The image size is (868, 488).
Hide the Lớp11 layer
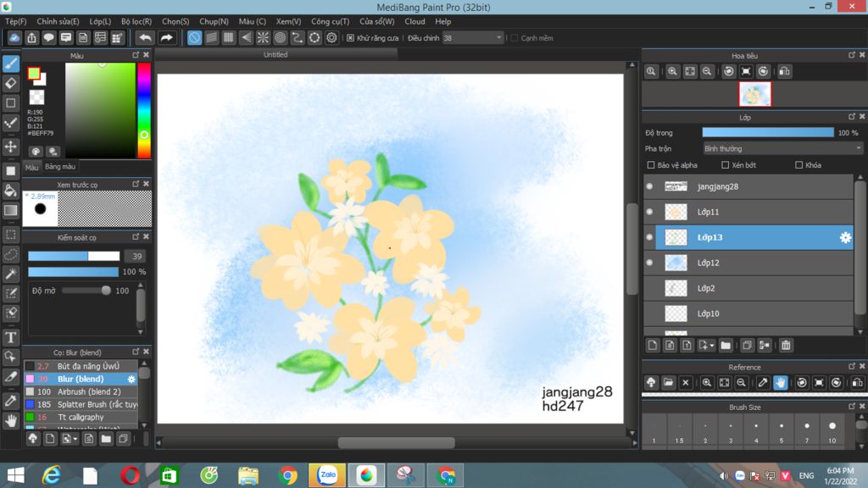[x=650, y=212]
